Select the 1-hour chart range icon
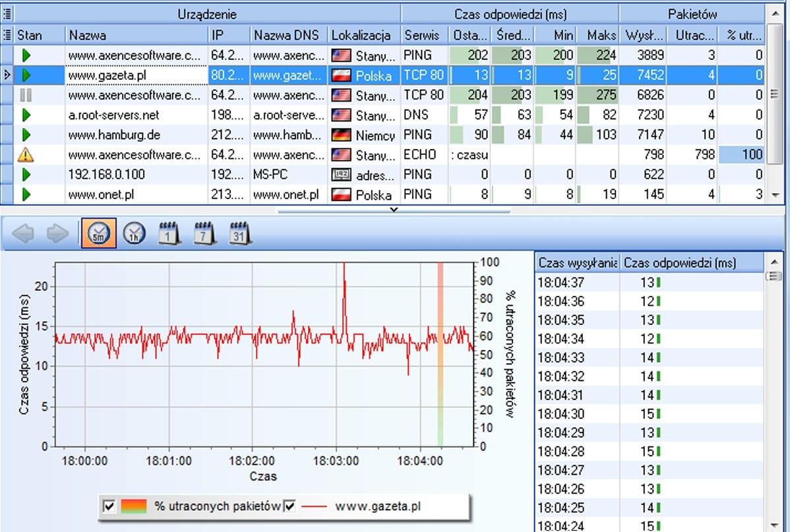The width and height of the screenshot is (790, 532). 134,233
